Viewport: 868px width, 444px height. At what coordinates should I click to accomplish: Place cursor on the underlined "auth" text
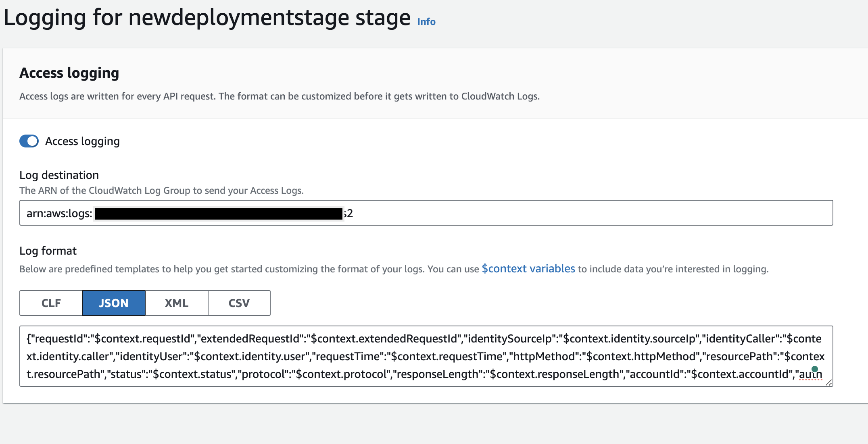[x=811, y=374]
